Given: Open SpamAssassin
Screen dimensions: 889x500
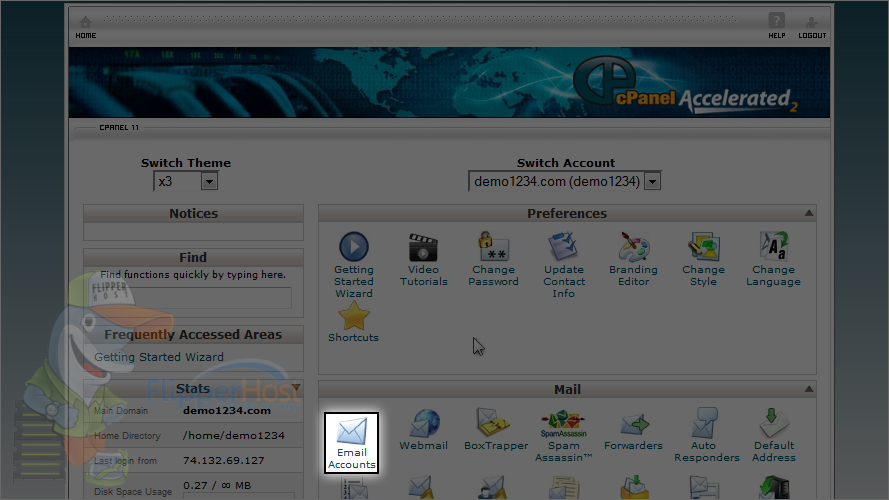Looking at the screenshot, I should click(564, 436).
